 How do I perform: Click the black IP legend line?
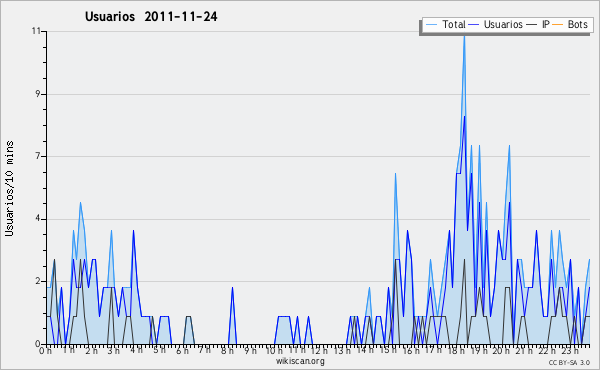(532, 25)
